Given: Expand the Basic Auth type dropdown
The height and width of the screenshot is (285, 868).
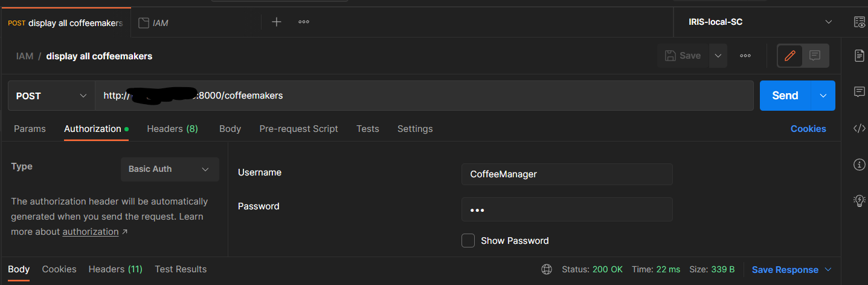Looking at the screenshot, I should coord(170,169).
